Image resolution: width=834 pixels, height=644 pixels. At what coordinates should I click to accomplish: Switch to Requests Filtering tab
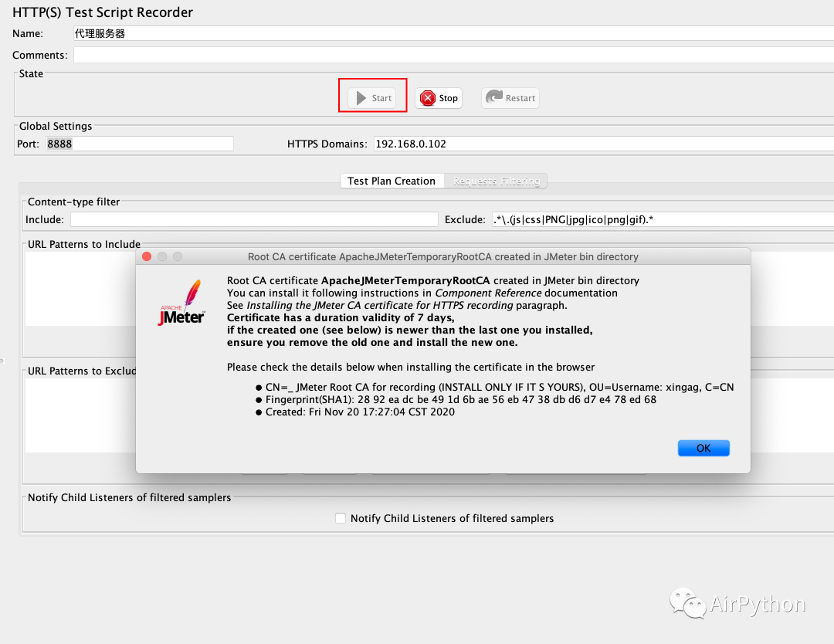pos(497,181)
